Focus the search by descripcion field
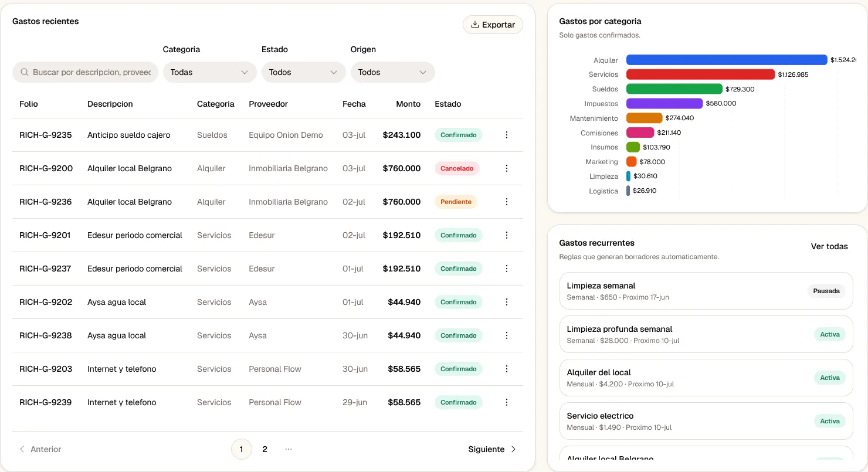Image resolution: width=868 pixels, height=472 pixels. (x=85, y=72)
